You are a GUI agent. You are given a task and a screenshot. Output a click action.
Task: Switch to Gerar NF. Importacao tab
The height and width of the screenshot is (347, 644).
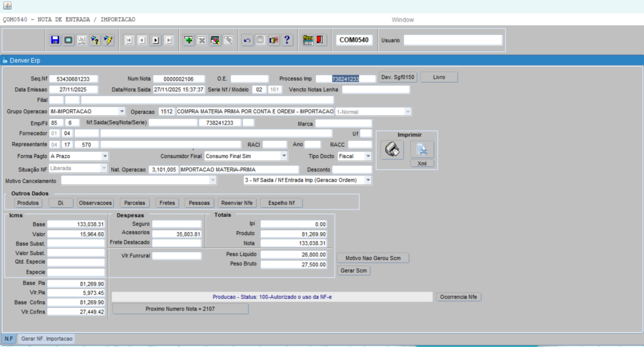47,339
